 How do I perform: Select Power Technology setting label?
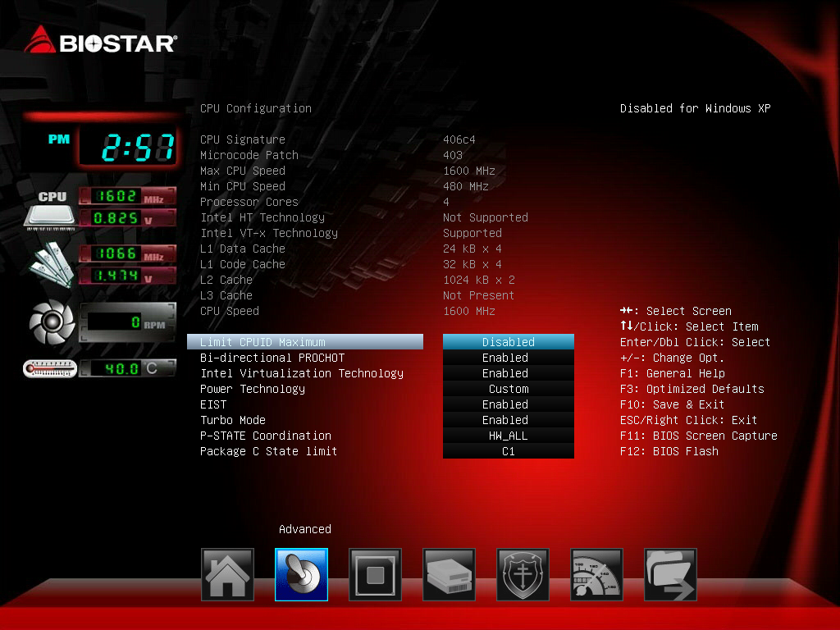point(253,388)
